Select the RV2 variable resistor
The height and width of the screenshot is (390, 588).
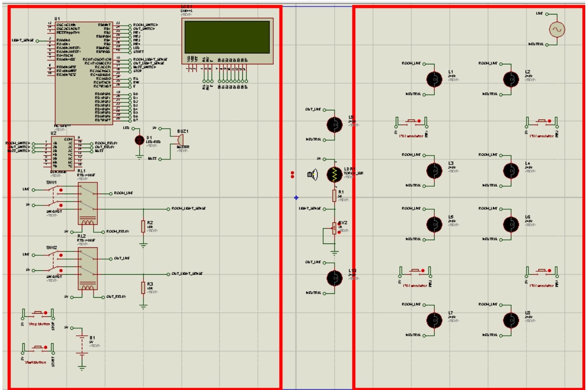[334, 228]
